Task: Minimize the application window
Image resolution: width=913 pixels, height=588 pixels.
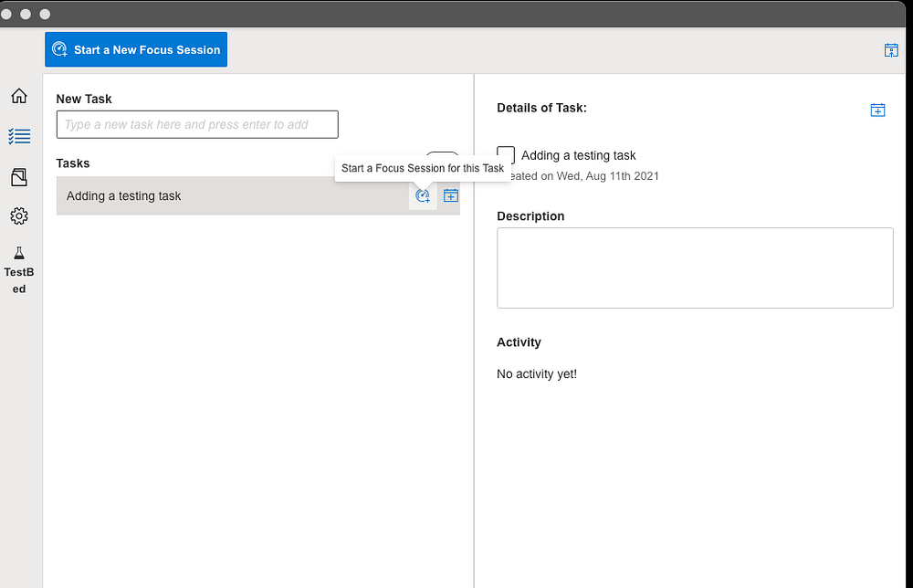Action: (25, 15)
